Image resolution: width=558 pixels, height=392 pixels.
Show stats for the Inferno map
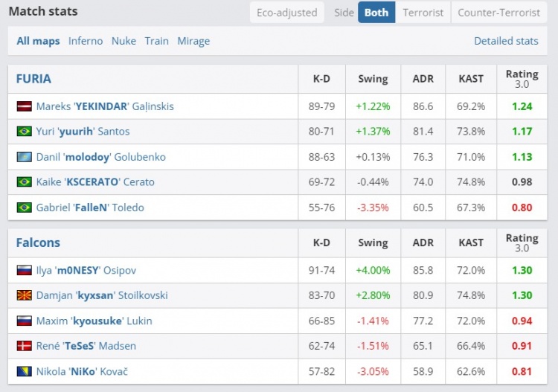[86, 41]
